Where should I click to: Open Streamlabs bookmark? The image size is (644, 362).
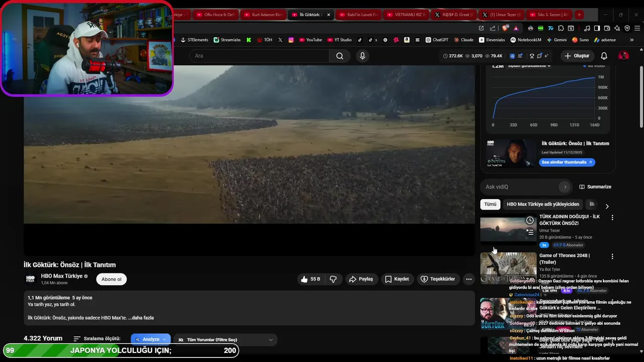pos(227,40)
